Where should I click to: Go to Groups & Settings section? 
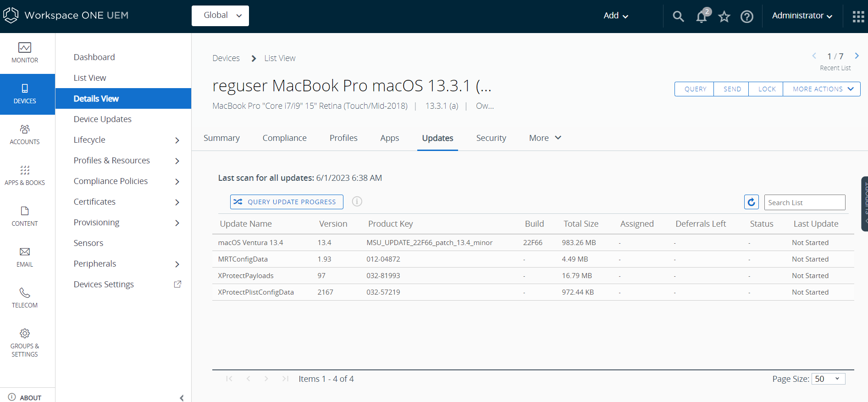click(25, 343)
